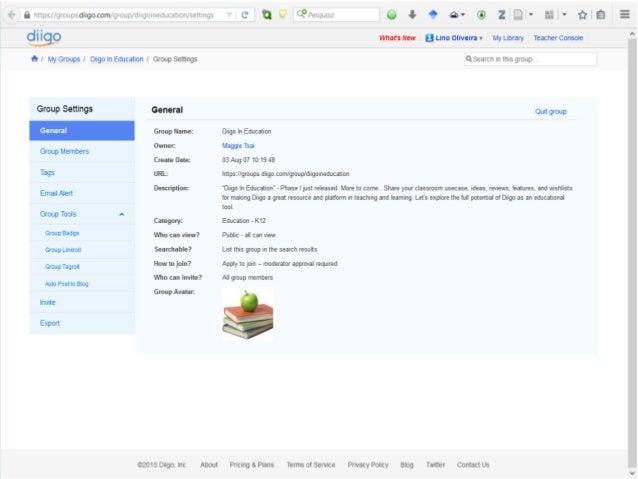Open Group Linkroll tool

[x=63, y=250]
